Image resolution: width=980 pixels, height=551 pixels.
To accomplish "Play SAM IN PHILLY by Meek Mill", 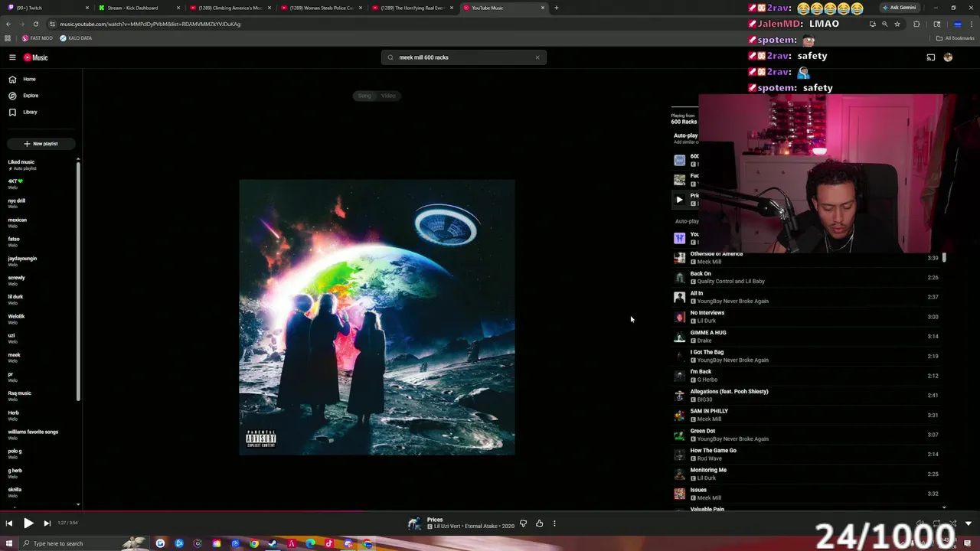I will tap(807, 415).
